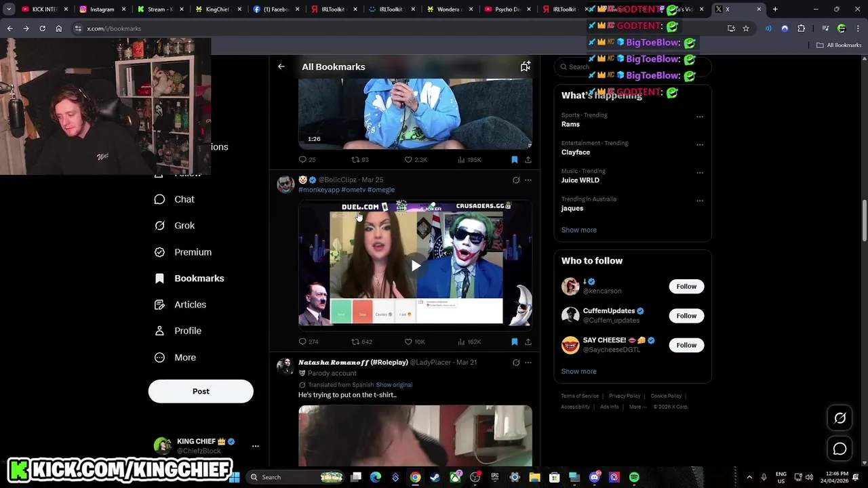Screen dimensions: 868x488
Task: Open Terms of Service footer link
Action: [580, 396]
